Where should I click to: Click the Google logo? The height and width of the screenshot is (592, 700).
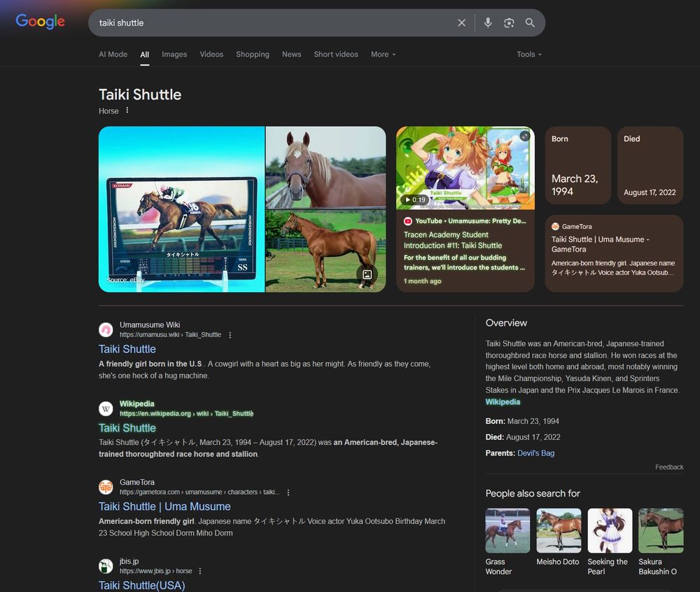(x=40, y=21)
